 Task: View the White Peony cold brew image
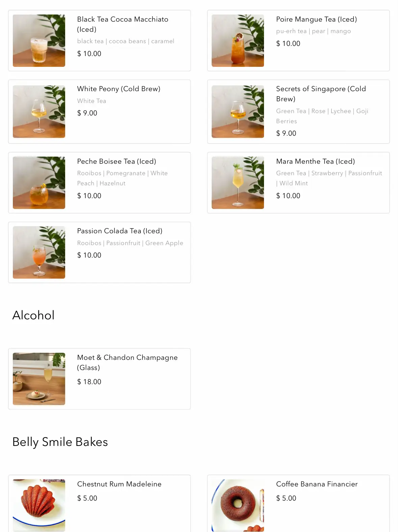point(39,111)
